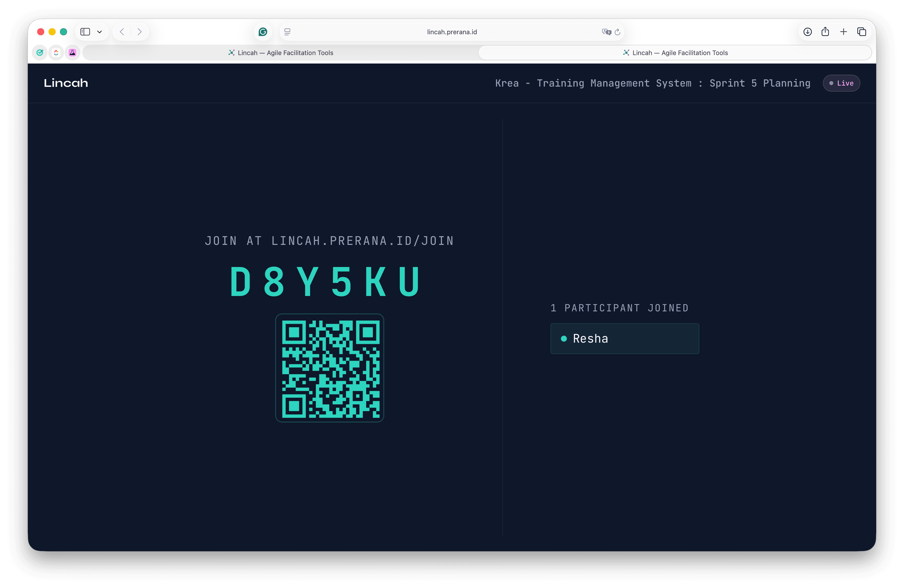Open the page reader menu icon

tap(288, 32)
